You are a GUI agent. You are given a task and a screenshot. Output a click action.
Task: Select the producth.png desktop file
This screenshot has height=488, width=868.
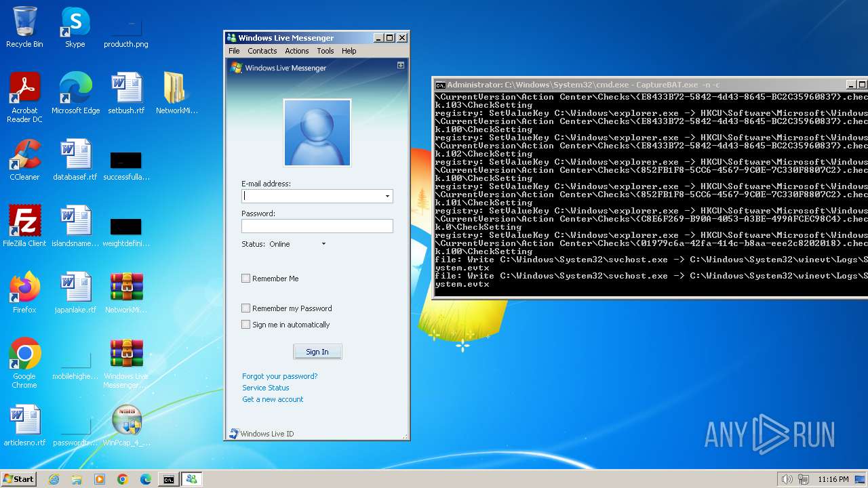pos(126,27)
